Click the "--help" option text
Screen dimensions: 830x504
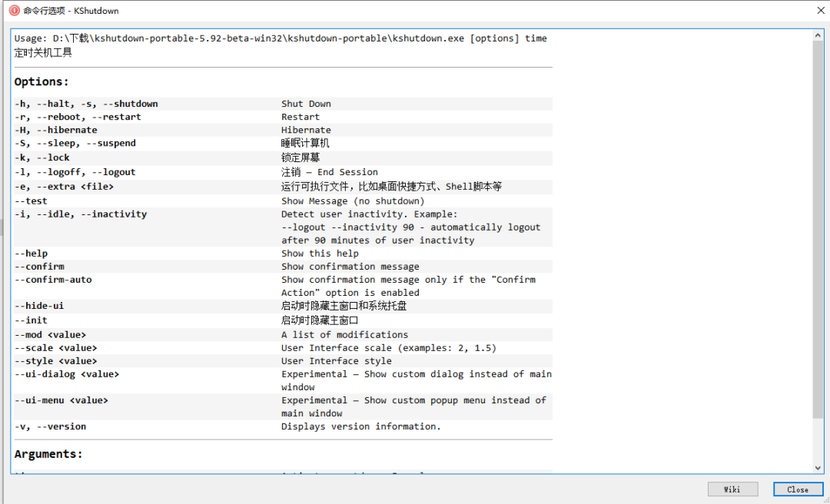coord(31,254)
